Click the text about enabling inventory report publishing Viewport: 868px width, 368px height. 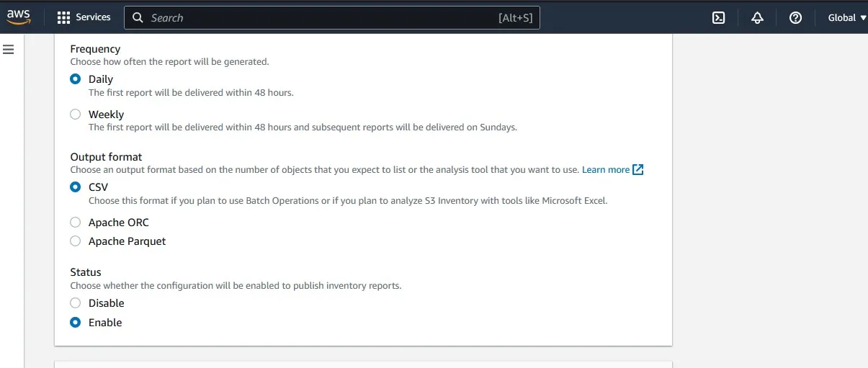pyautogui.click(x=236, y=286)
